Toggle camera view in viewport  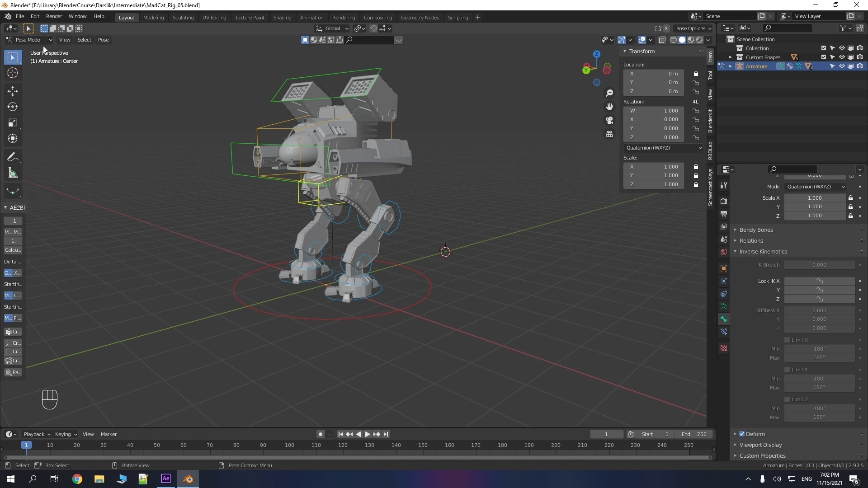(609, 120)
